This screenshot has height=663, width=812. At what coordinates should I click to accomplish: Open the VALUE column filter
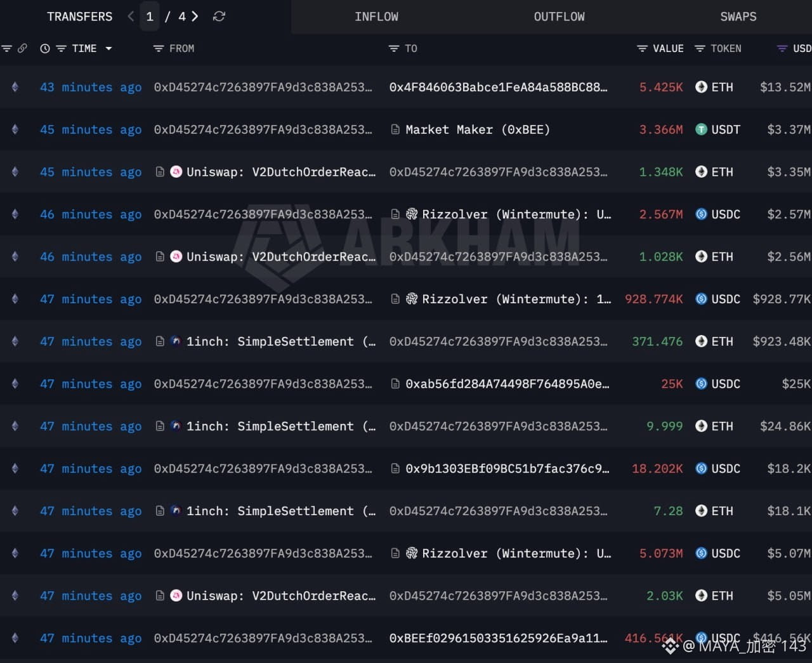[x=642, y=49]
